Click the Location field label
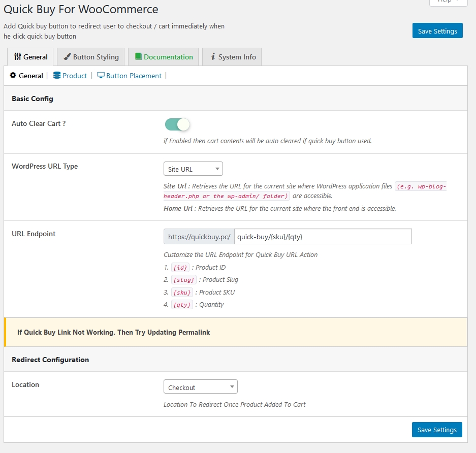Image resolution: width=476 pixels, height=453 pixels. pyautogui.click(x=25, y=384)
